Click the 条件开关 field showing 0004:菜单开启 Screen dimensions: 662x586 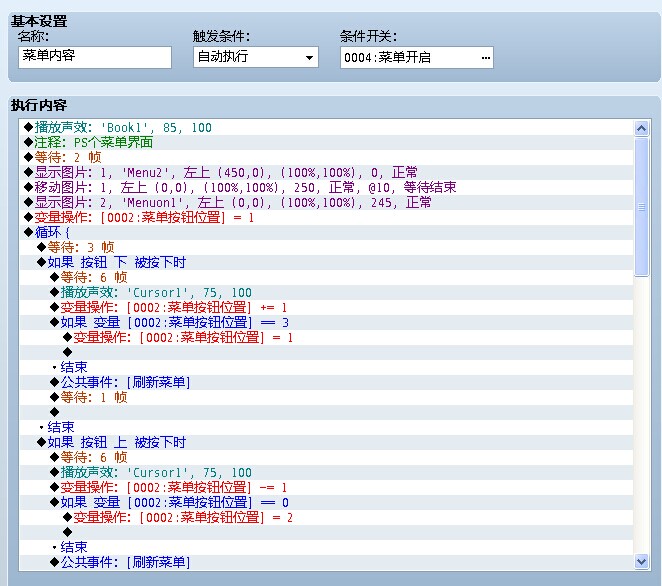pos(417,57)
